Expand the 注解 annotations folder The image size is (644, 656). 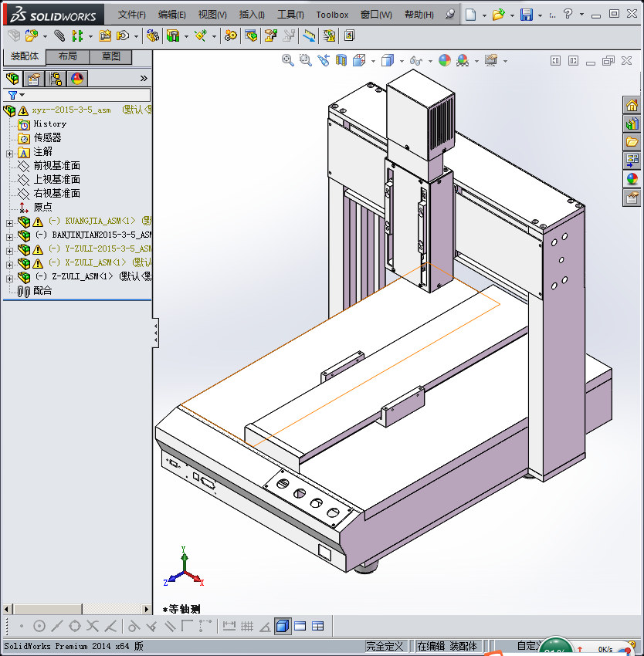(x=9, y=153)
